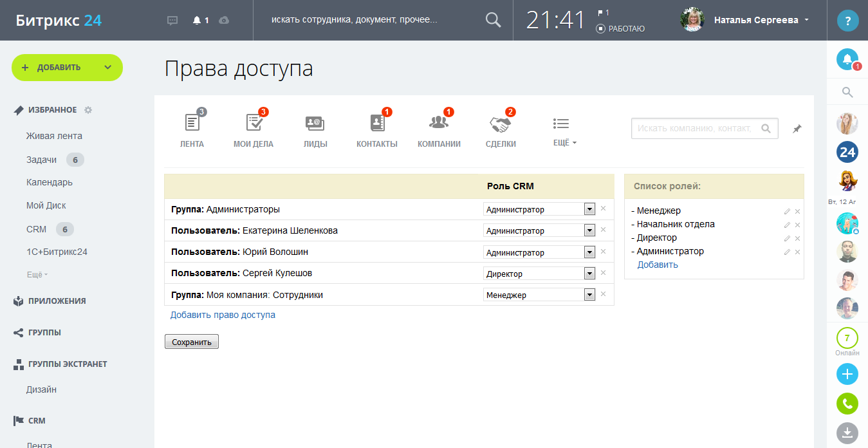Open the Мои дела section

254,127
